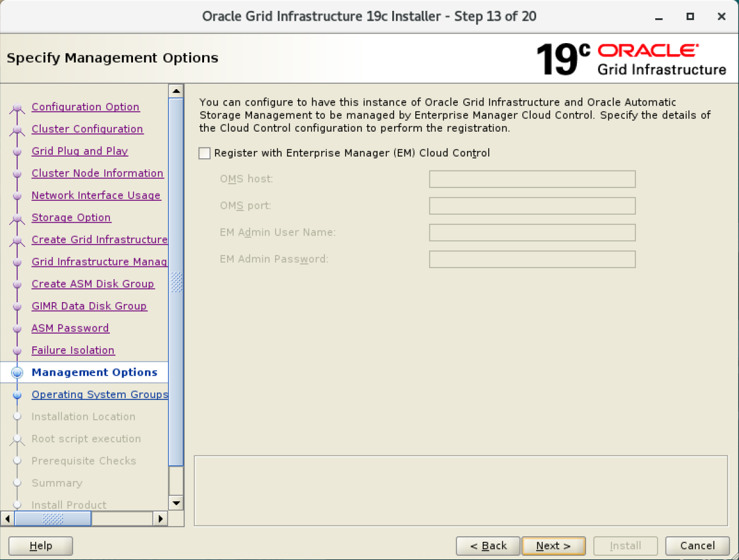
Task: Enable Register with Enterprise Manager Cloud Control checkbox
Action: click(x=205, y=153)
